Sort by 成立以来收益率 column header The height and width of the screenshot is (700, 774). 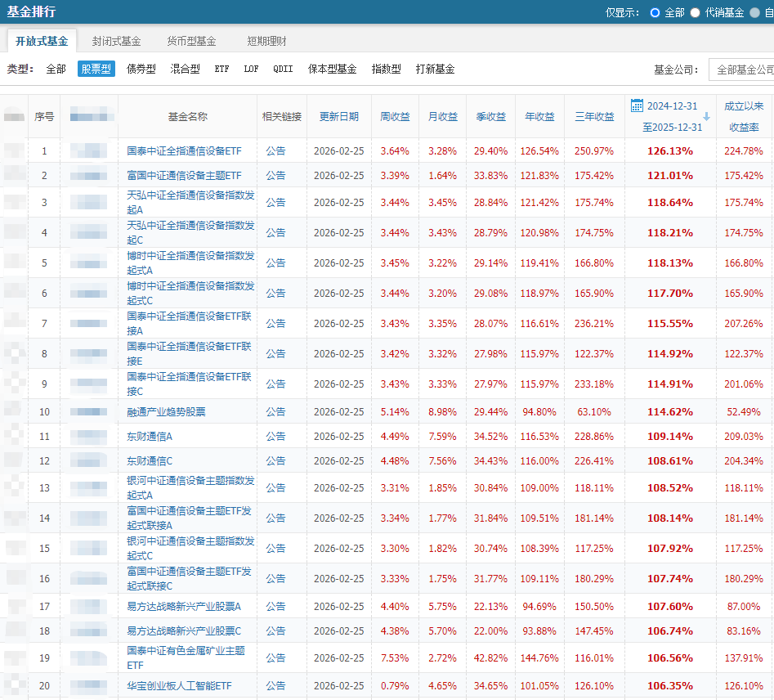[744, 116]
